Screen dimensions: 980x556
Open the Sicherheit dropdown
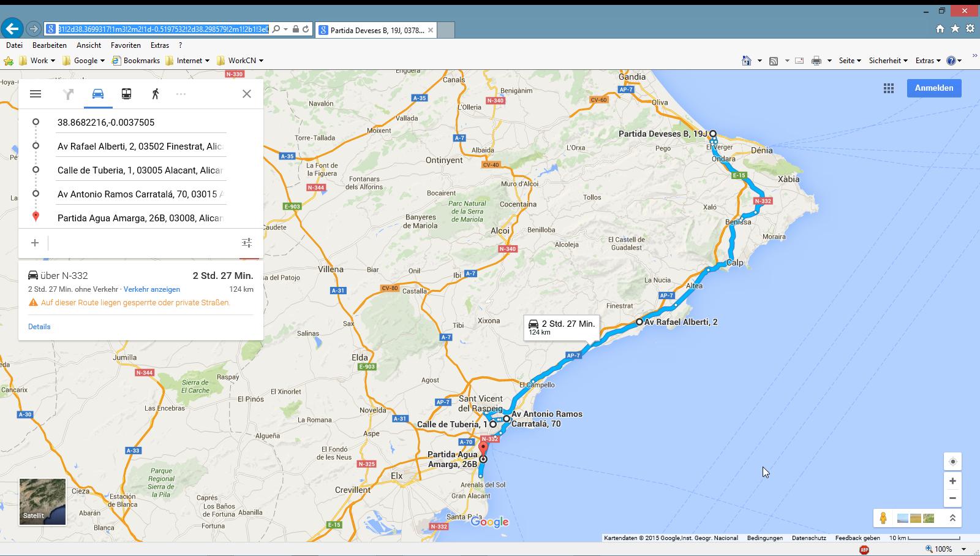pos(888,61)
